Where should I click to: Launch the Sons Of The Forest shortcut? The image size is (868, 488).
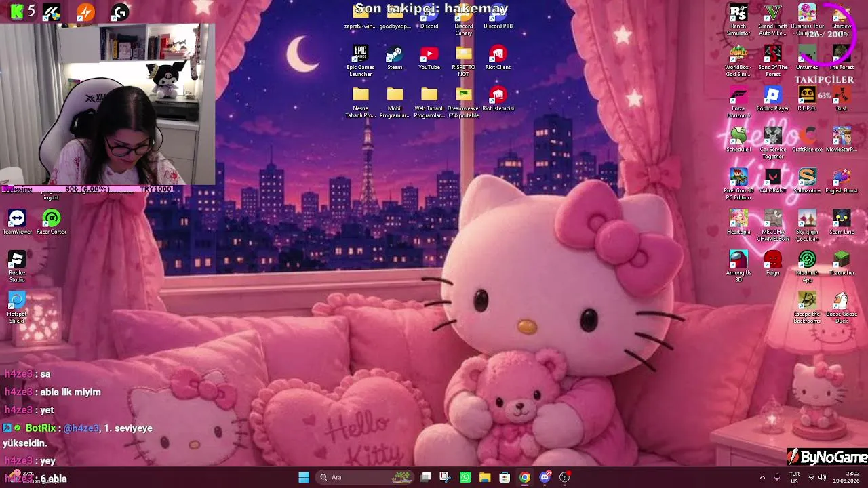pos(772,61)
